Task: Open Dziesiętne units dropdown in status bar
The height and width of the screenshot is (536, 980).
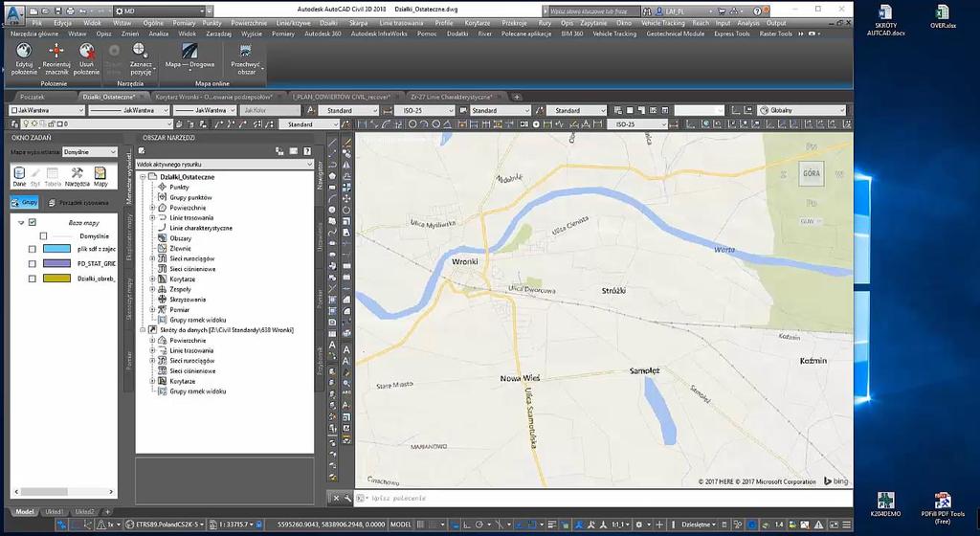Action: [699, 525]
